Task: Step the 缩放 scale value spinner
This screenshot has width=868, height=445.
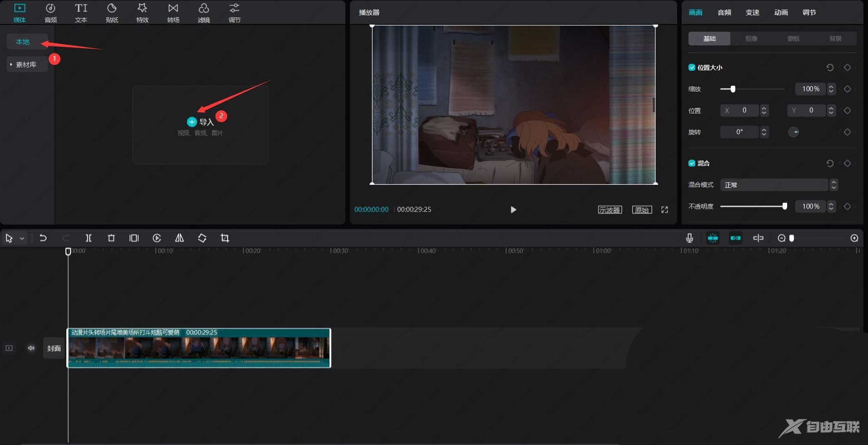Action: (831, 89)
